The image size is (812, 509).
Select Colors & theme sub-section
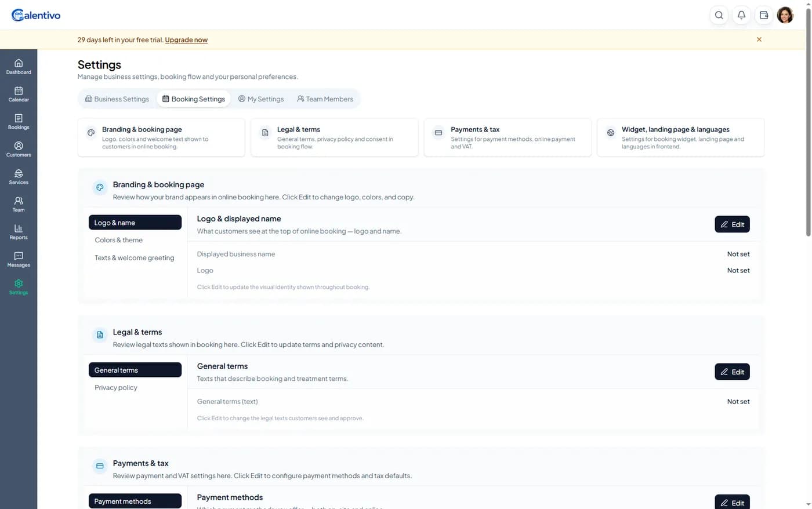point(118,240)
